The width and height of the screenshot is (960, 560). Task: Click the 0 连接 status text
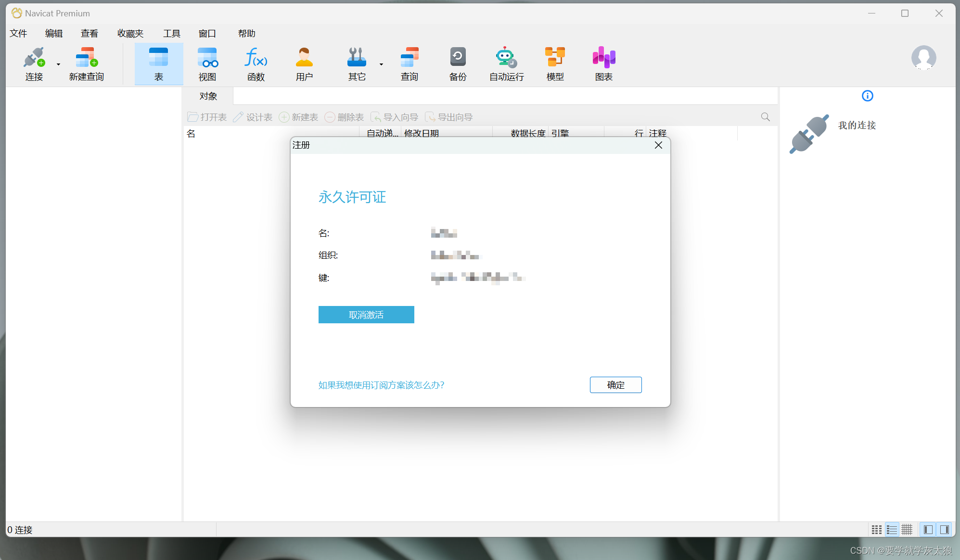[20, 530]
